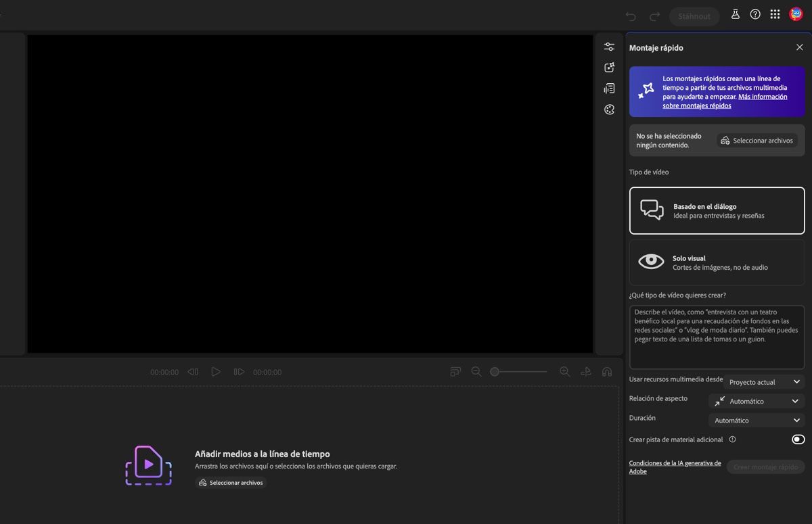Open Condiciones de la IA generativa link
The image size is (812, 524).
tap(675, 467)
